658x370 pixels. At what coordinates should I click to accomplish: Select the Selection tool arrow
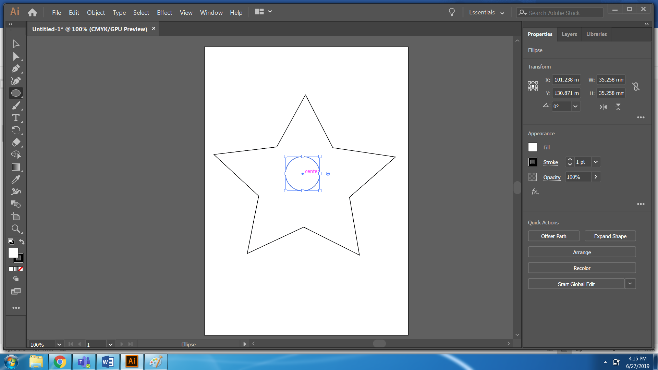[16, 44]
